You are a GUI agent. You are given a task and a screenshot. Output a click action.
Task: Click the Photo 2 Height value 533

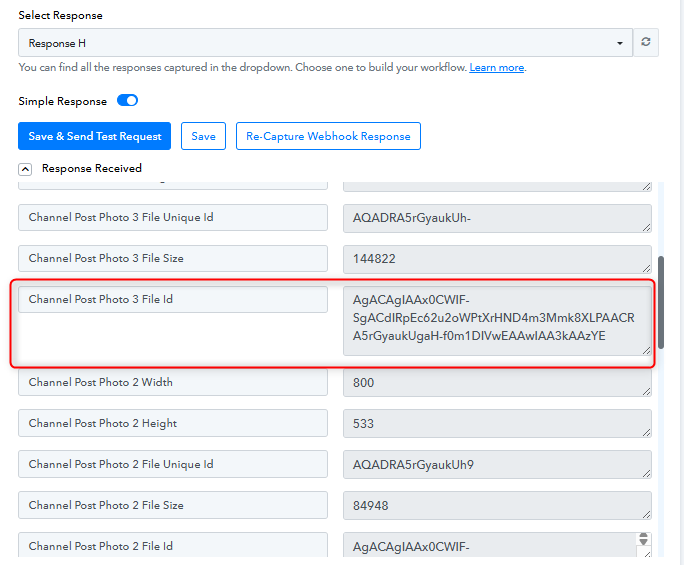click(x=497, y=423)
